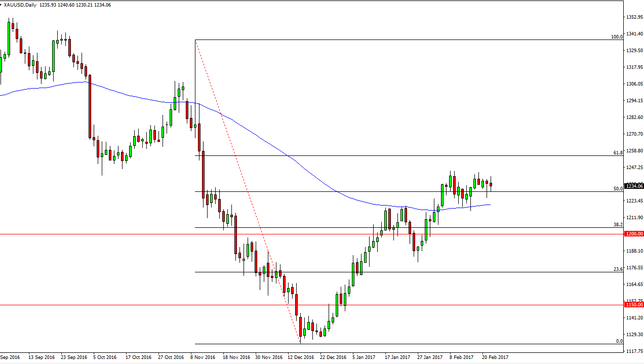Click the current price tag 1234.06
The image size is (644, 364).
634,186
